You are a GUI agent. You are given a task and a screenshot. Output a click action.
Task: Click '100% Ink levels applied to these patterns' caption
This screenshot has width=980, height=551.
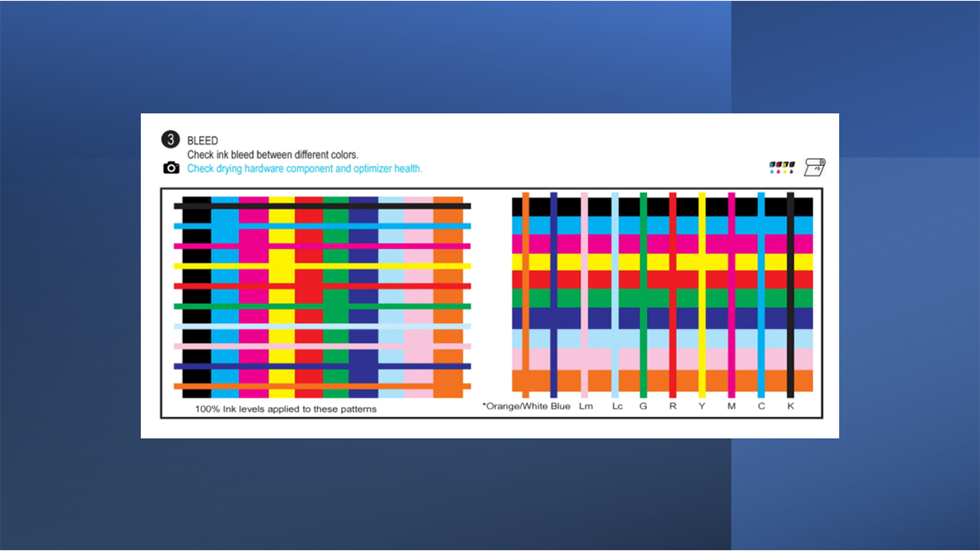click(286, 409)
